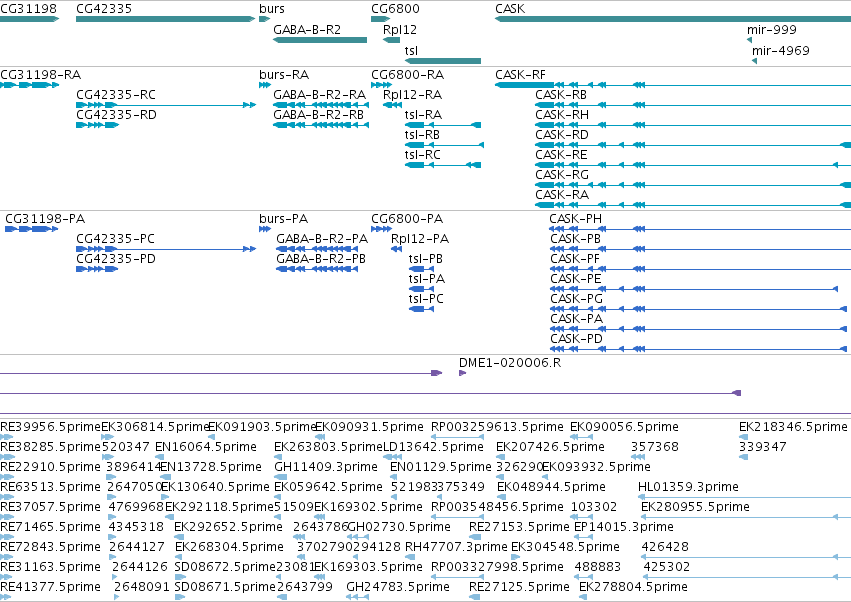Open EST LD13642.5prime
Viewport: 851px width, 602px height.
coord(433,447)
